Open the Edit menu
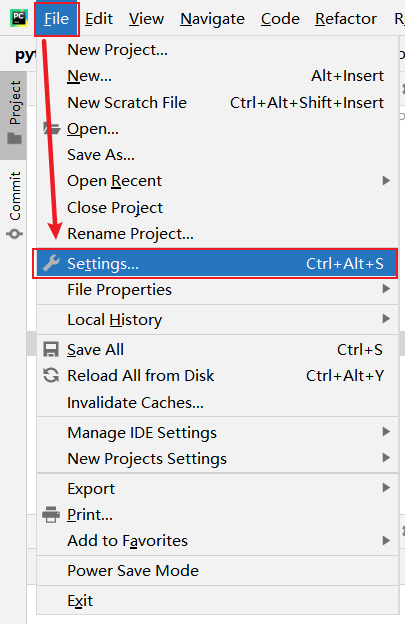Viewport: 405px width, 624px height. [x=99, y=19]
